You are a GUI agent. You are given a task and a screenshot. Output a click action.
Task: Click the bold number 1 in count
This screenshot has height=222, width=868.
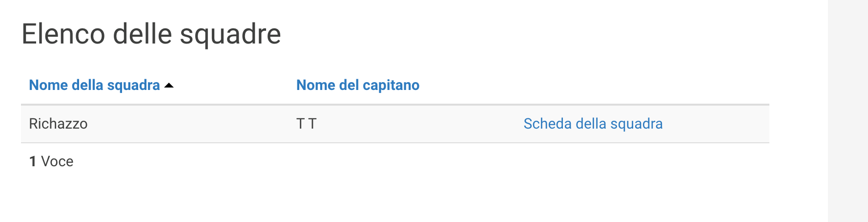33,161
